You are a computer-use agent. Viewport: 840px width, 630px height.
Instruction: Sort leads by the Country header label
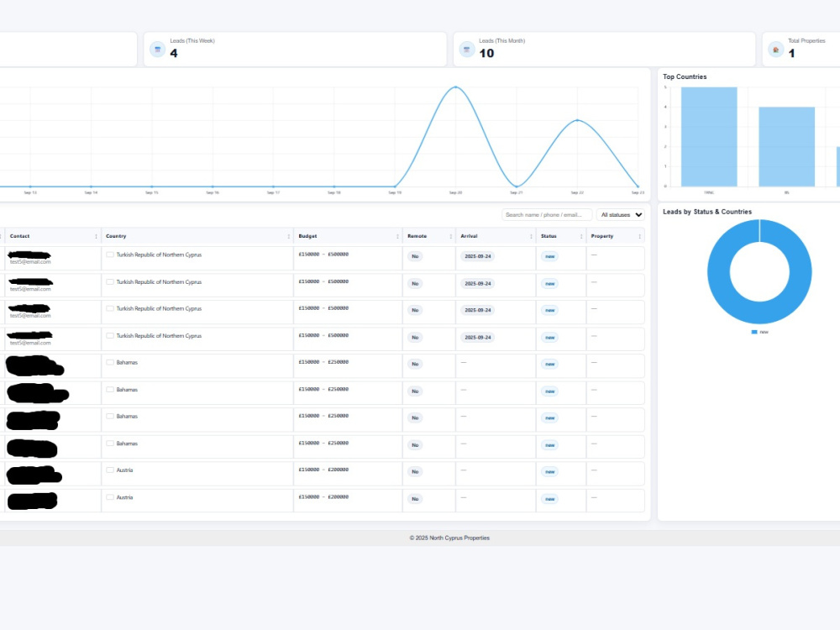tap(116, 236)
